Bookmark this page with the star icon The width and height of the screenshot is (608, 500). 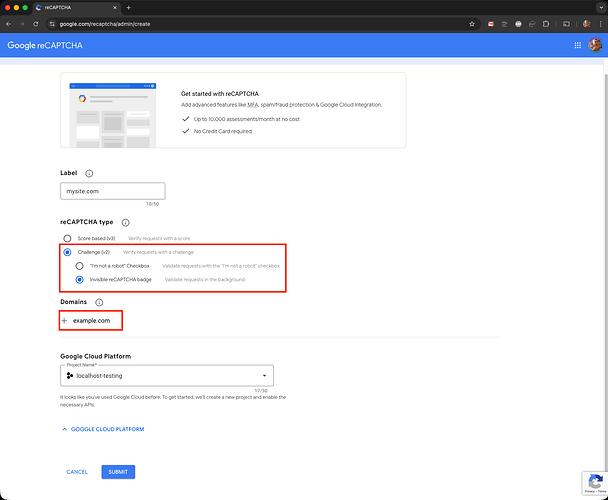tap(472, 23)
